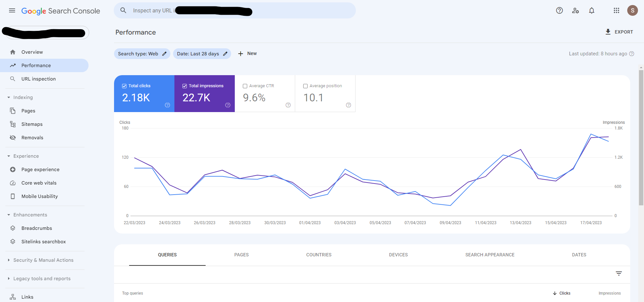The height and width of the screenshot is (302, 644).
Task: Switch to the Queries tab
Action: (167, 255)
